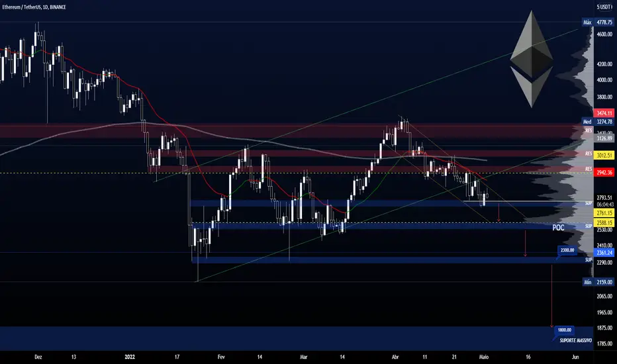This screenshot has width=617, height=364.
Task: Click the 1800.00 price callout
Action: pos(564,330)
